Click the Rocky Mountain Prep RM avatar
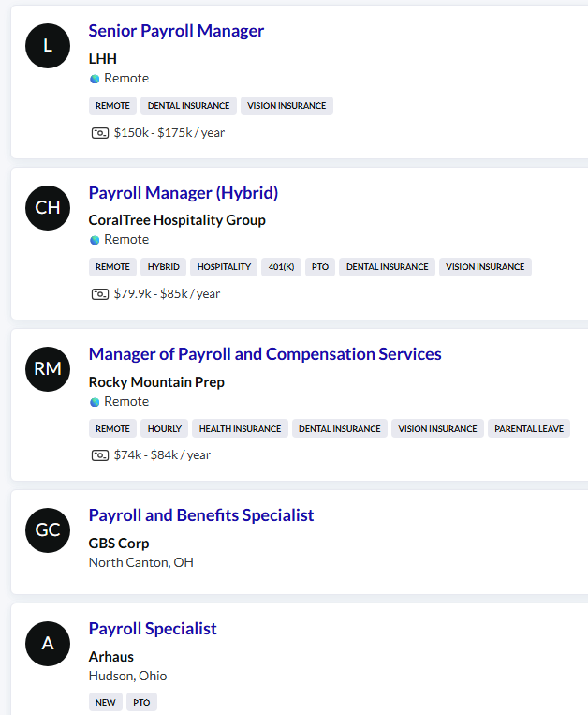588x715 pixels. (x=48, y=368)
